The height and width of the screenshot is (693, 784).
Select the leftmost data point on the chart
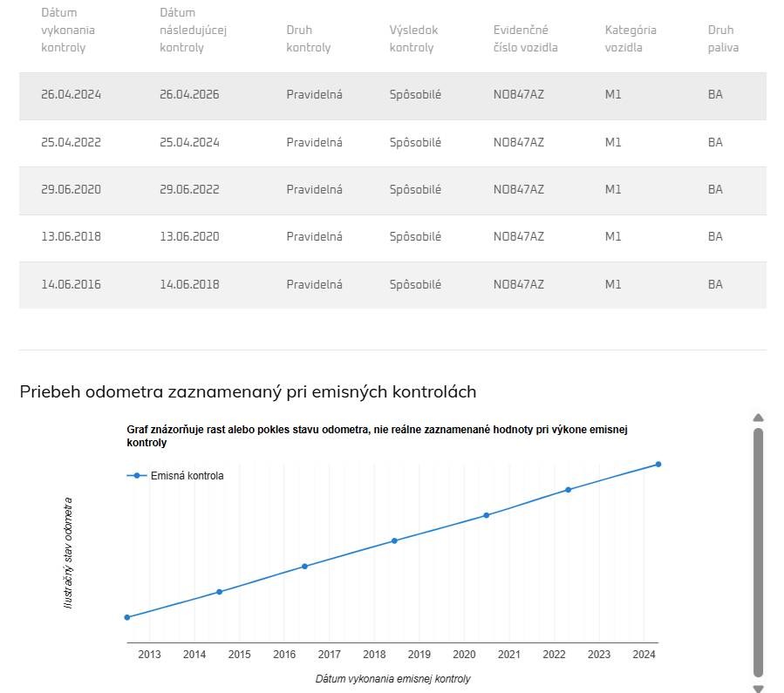click(127, 617)
